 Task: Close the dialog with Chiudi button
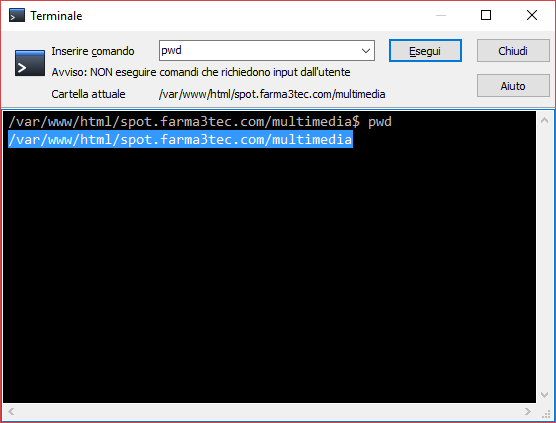[x=513, y=51]
